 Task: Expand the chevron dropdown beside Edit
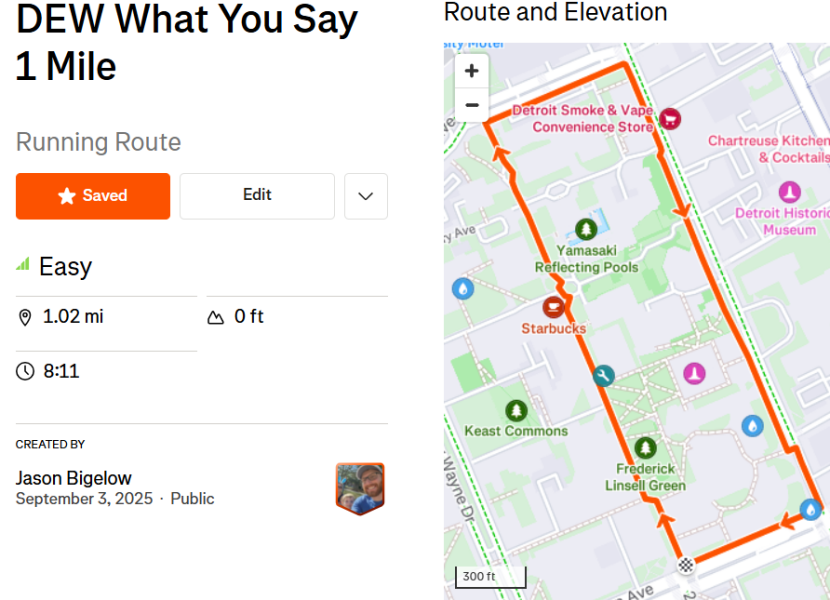coord(366,196)
